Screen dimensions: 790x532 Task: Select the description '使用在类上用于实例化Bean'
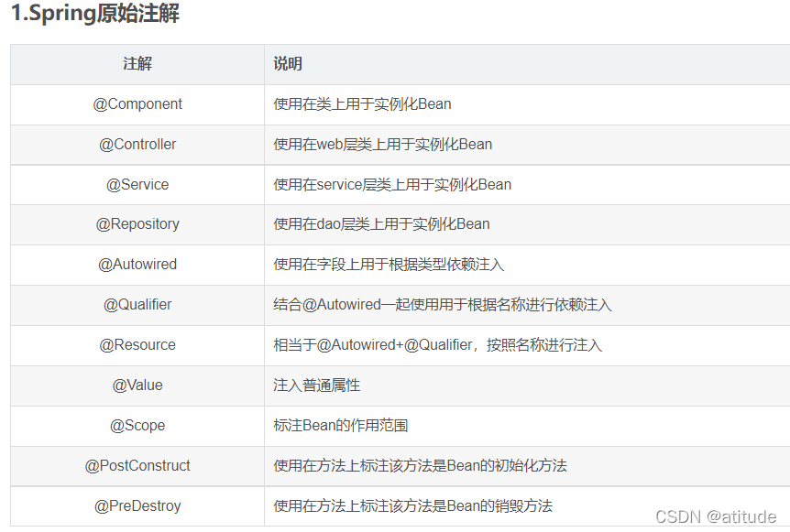coord(362,104)
